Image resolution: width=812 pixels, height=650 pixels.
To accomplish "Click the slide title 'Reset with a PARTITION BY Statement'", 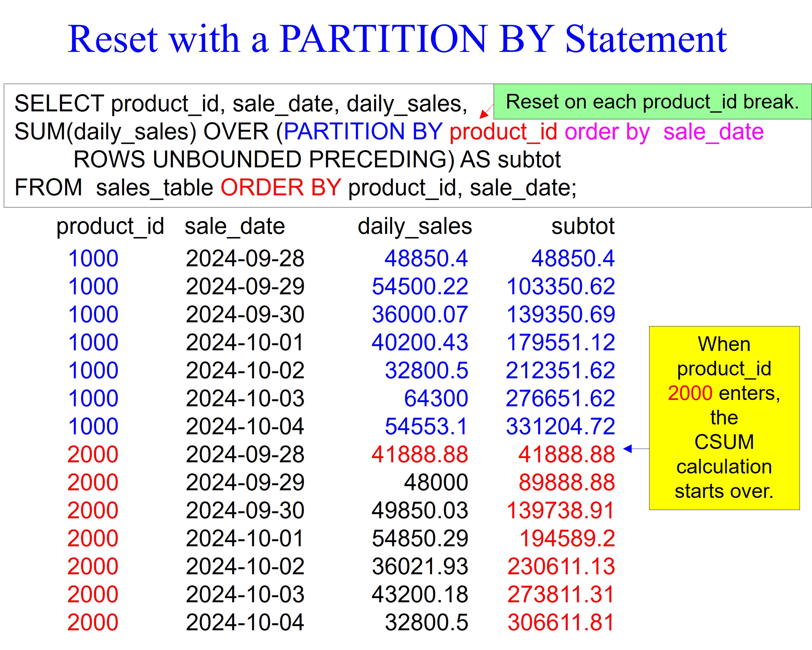I will click(x=397, y=39).
